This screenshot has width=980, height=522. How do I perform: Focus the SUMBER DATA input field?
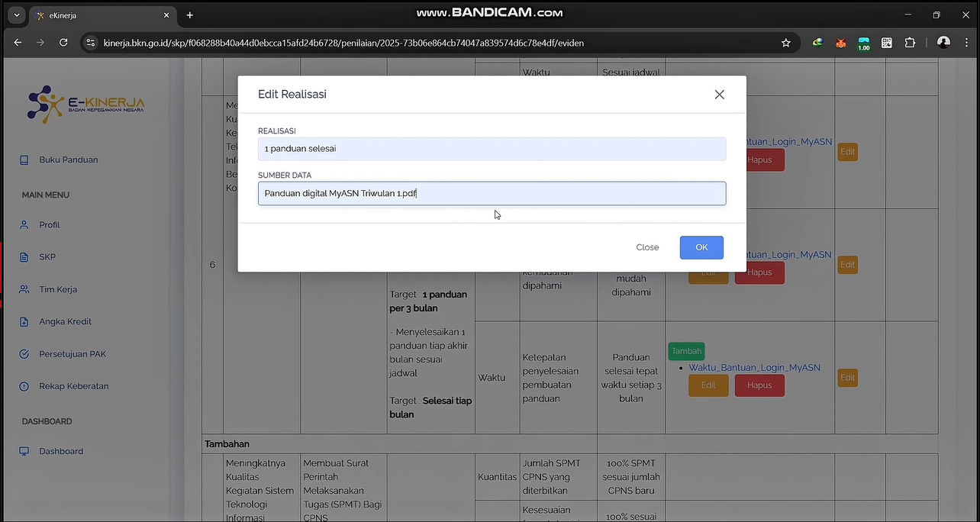coord(492,193)
